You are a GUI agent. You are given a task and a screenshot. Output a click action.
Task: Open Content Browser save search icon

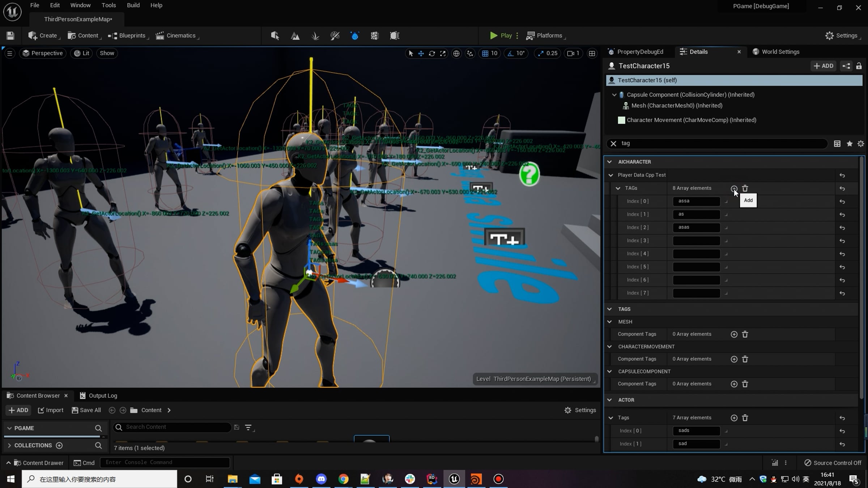(x=237, y=427)
